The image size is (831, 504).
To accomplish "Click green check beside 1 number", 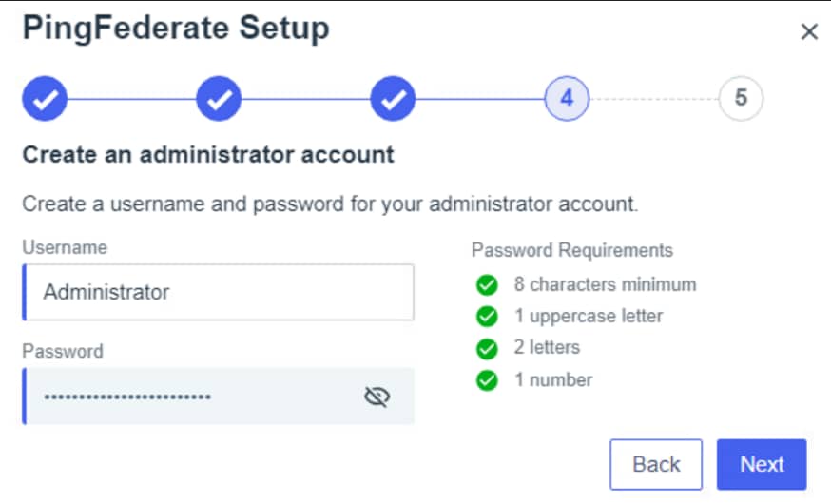I will tap(487, 380).
